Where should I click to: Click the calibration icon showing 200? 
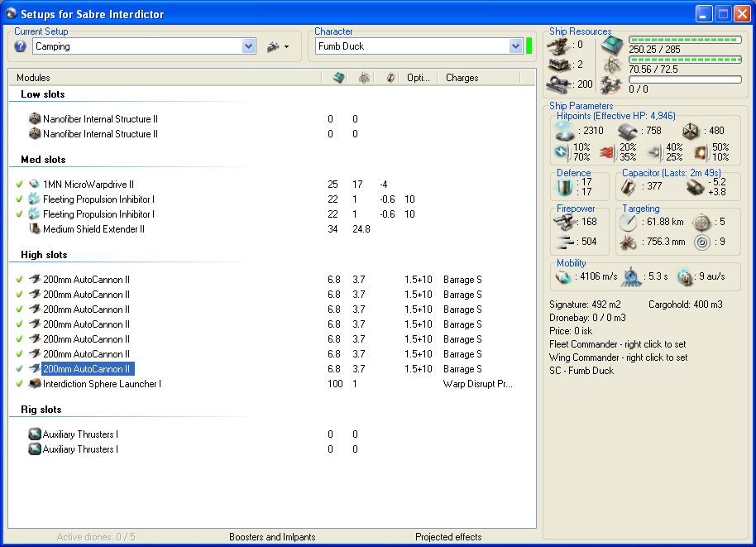coord(559,84)
